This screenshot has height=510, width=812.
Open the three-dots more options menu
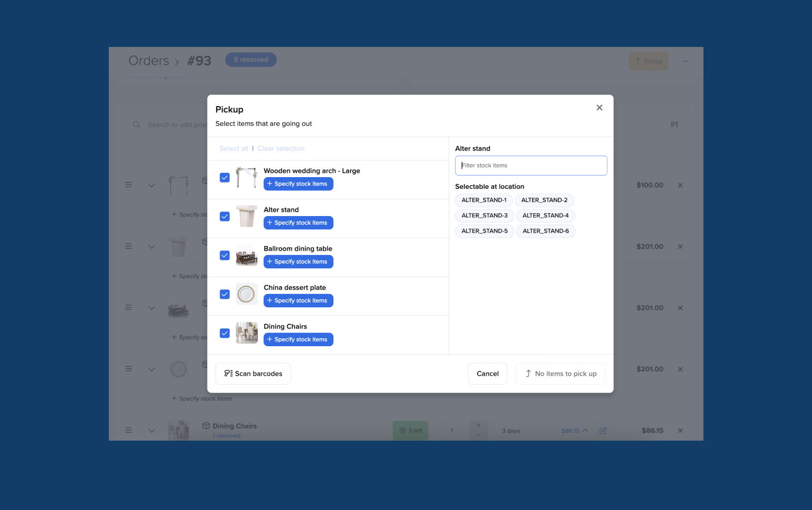(x=685, y=61)
